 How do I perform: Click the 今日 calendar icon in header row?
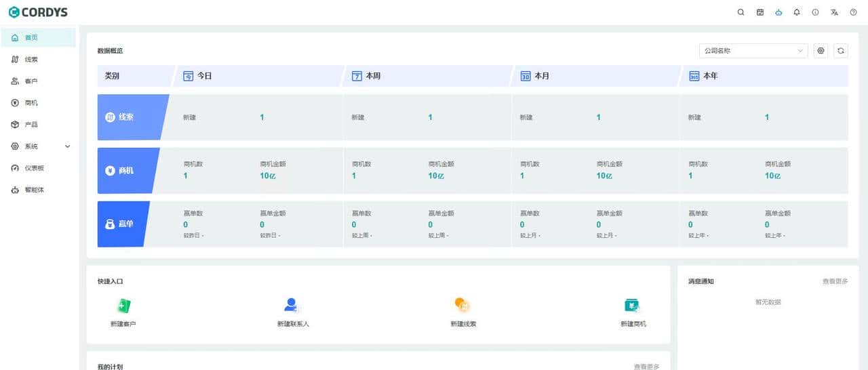(189, 76)
